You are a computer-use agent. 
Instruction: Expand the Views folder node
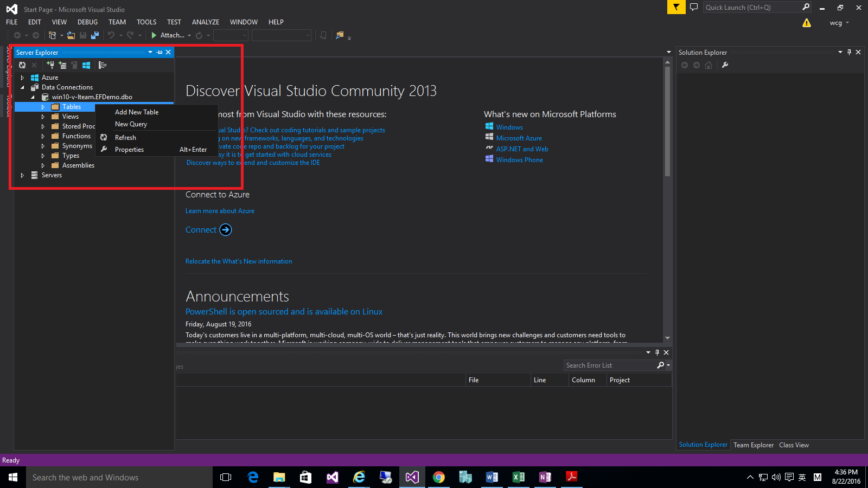[43, 117]
